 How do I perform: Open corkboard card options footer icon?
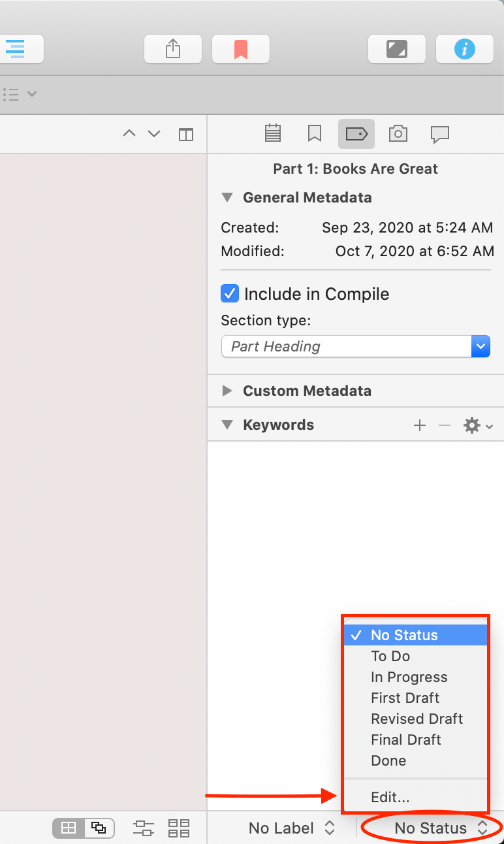179,828
